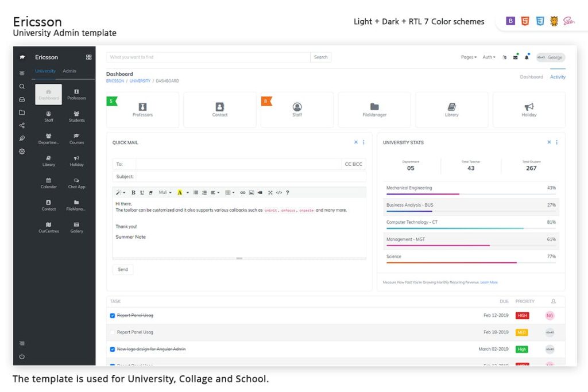Switch to the Activity tab

558,76
